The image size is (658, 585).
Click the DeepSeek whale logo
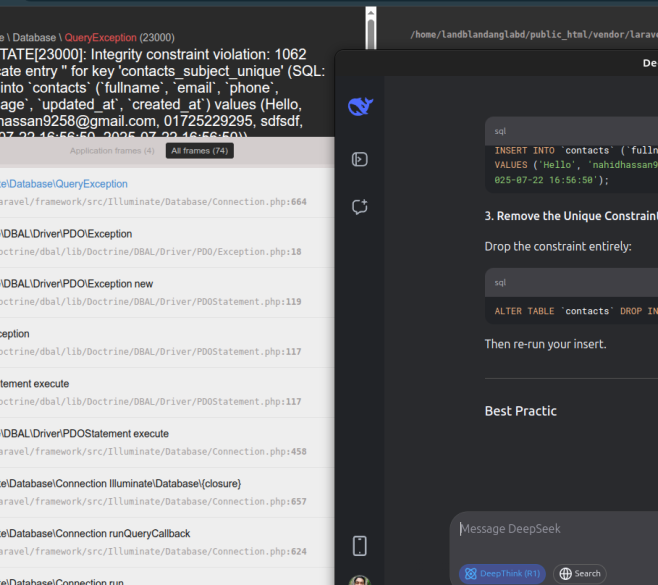(360, 107)
